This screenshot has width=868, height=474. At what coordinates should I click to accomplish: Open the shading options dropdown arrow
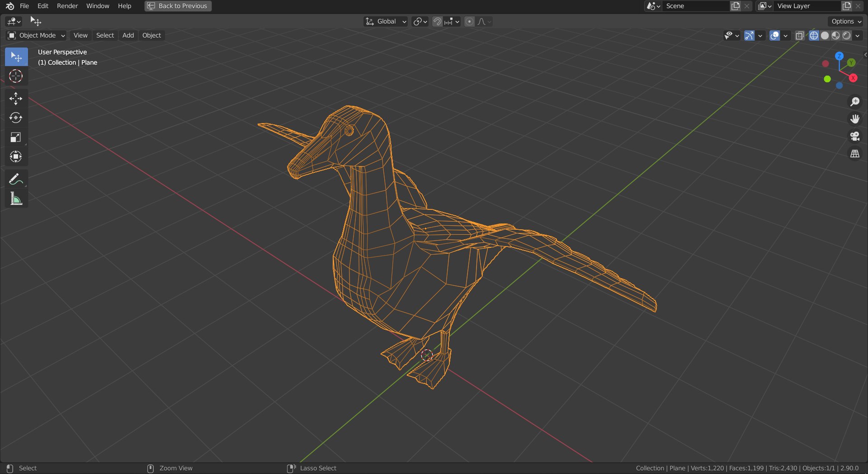[858, 35]
